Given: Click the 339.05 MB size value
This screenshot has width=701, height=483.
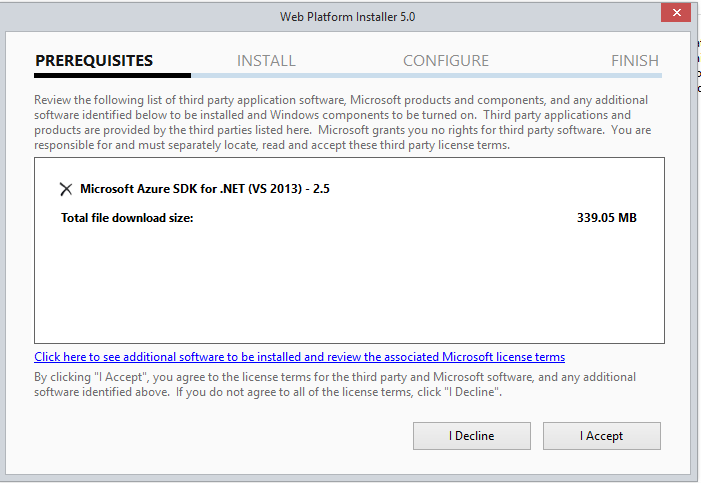Looking at the screenshot, I should 607,217.
